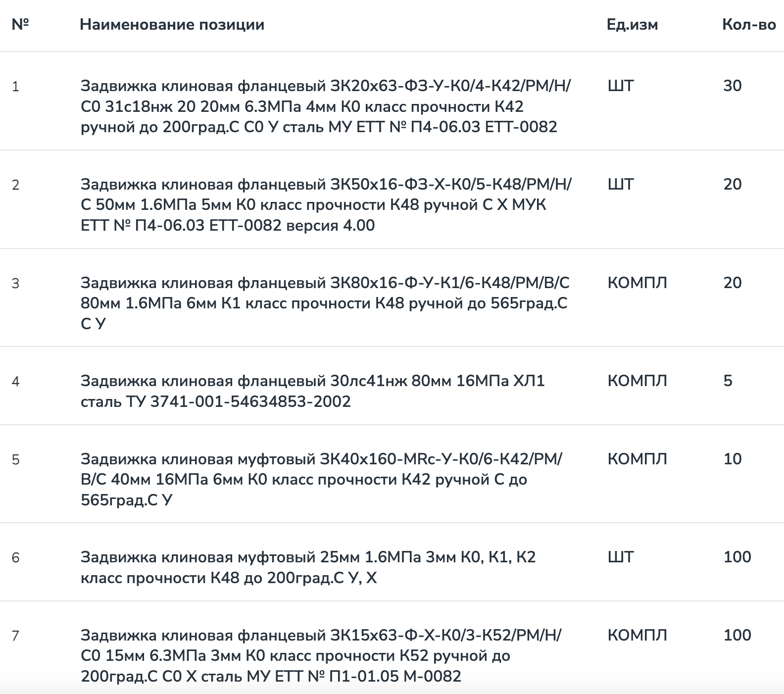Click row number 4 in the table

pos(16,382)
